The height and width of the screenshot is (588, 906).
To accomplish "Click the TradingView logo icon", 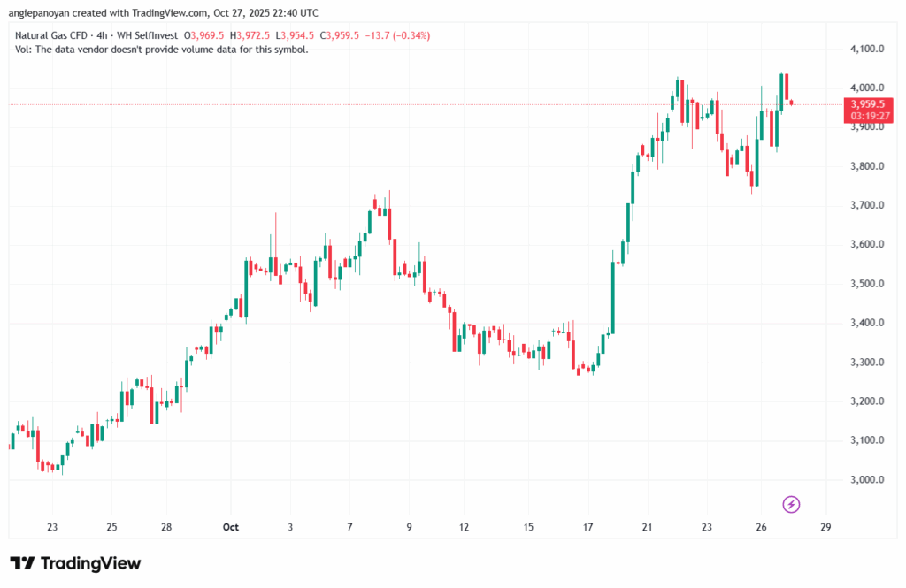I will (22, 563).
